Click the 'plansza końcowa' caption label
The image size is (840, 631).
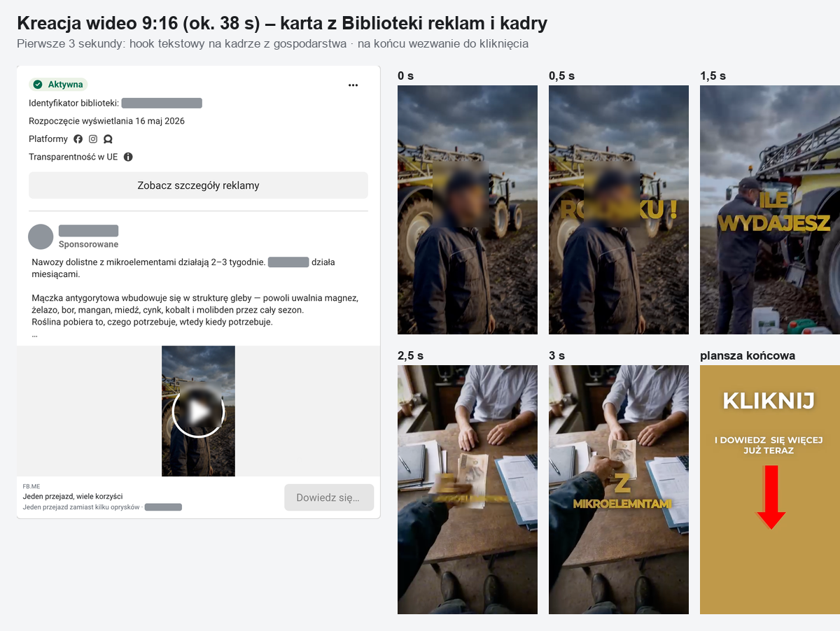click(x=748, y=355)
